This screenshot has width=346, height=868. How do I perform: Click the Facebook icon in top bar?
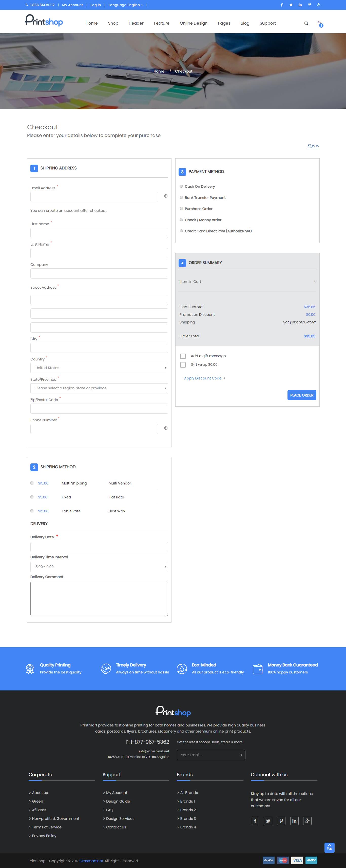click(282, 5)
